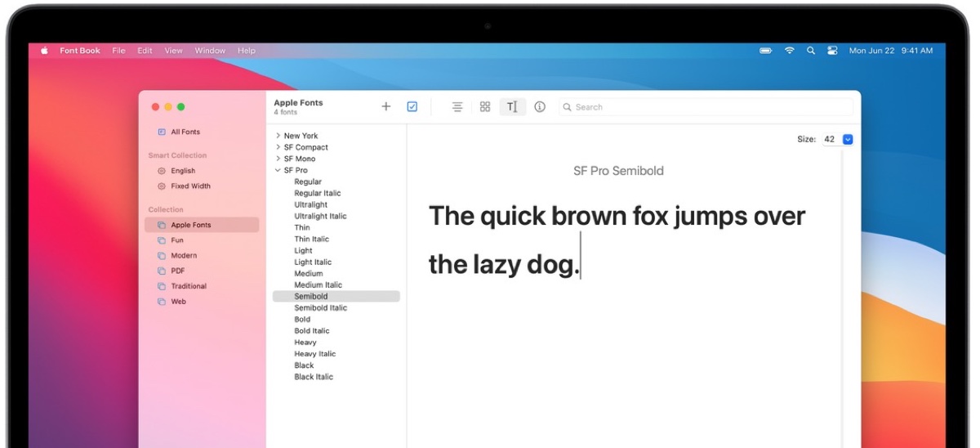Open the Size dropdown arrow
The width and height of the screenshot is (980, 448).
click(x=847, y=140)
